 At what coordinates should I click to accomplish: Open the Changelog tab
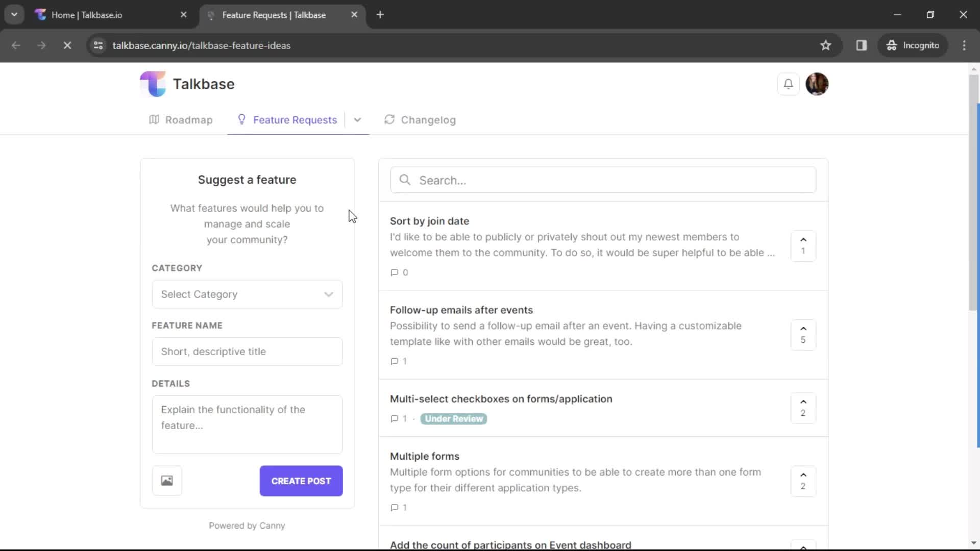(428, 120)
